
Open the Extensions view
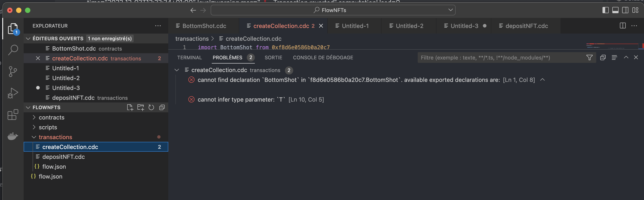[x=13, y=115]
